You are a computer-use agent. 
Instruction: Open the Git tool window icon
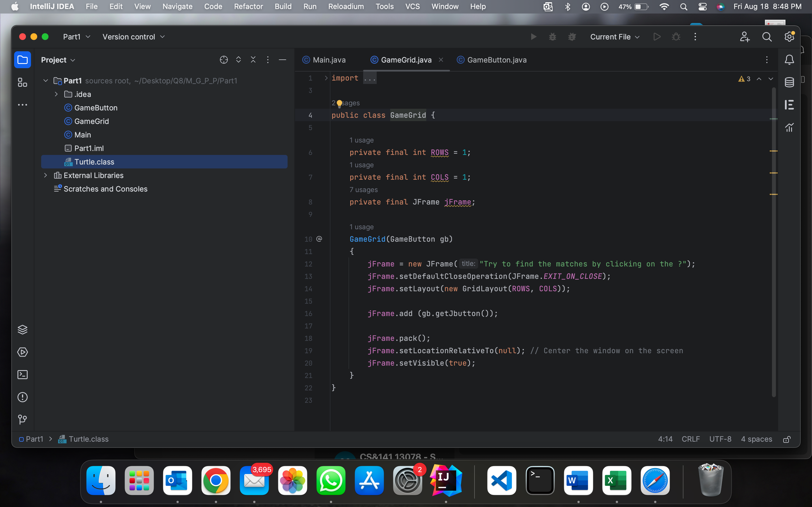tap(22, 419)
